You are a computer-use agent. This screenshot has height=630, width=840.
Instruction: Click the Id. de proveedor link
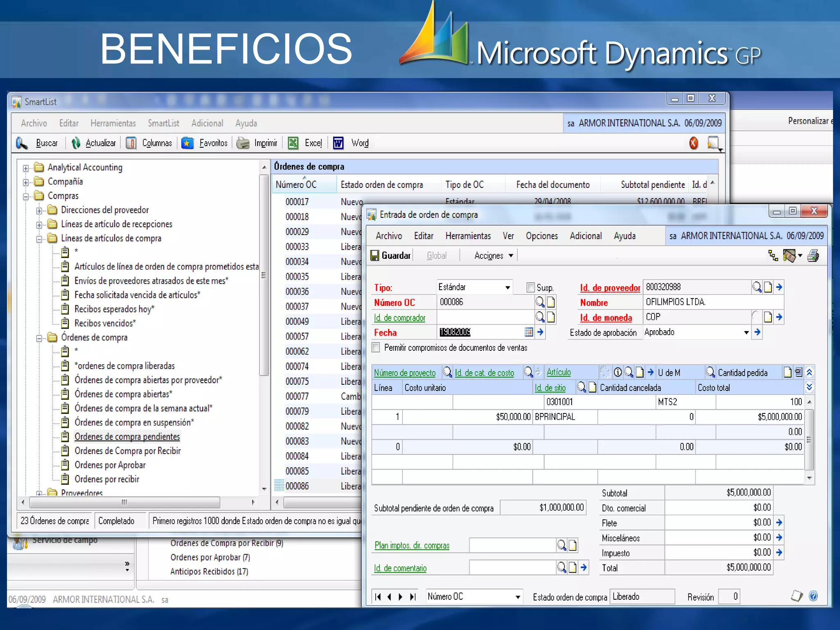click(610, 288)
